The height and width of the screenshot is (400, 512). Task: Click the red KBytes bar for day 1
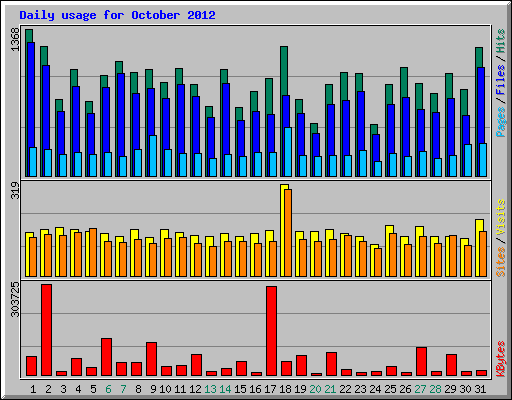click(32, 366)
